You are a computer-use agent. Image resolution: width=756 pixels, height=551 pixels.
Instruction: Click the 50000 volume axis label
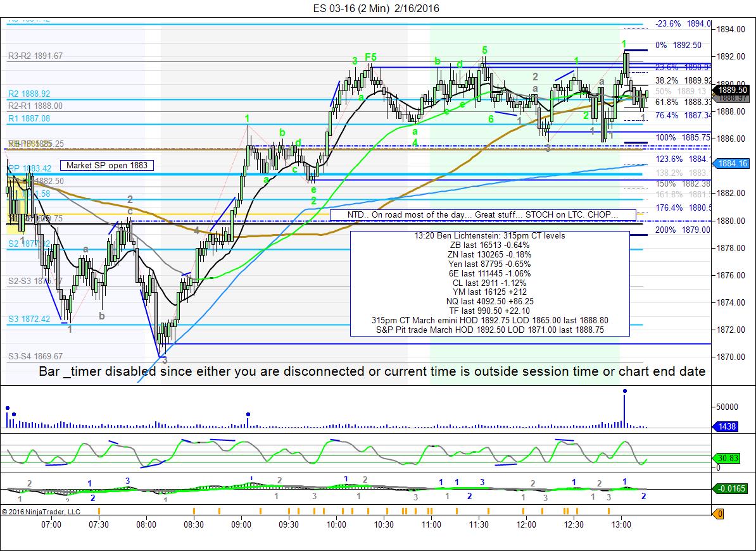pyautogui.click(x=728, y=407)
